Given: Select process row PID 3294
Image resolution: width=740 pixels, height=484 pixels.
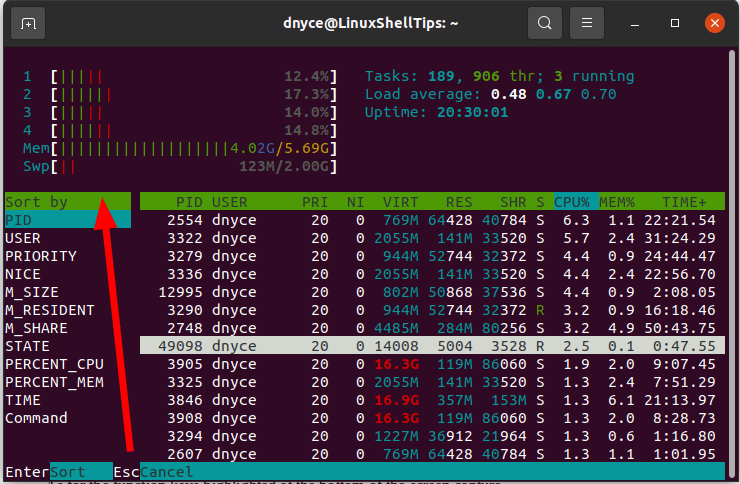Looking at the screenshot, I should [x=432, y=436].
